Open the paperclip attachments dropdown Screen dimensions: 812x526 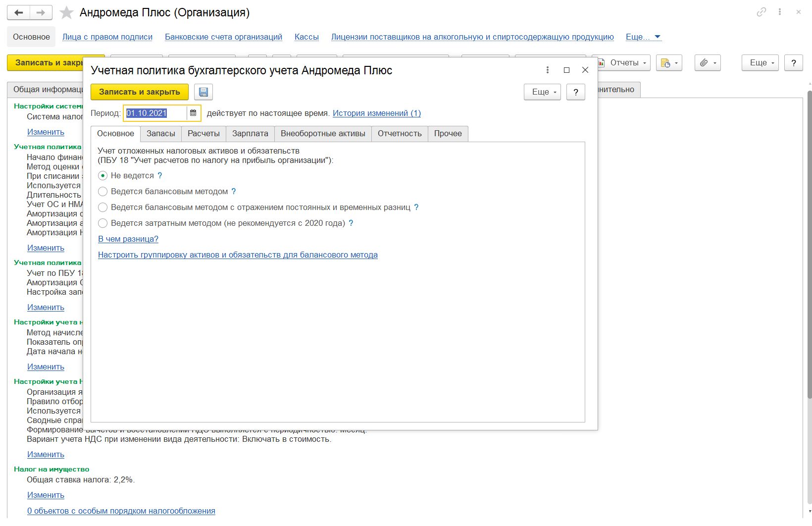tap(708, 63)
